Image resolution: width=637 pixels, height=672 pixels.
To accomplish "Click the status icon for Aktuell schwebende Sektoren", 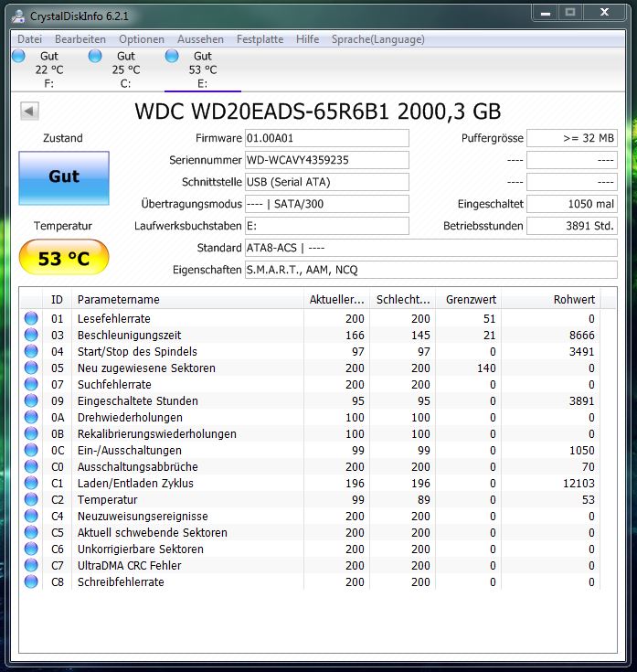I will pos(31,532).
